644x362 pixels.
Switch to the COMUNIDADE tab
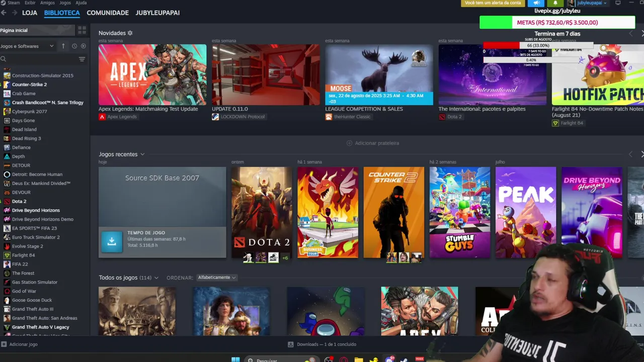[x=108, y=13]
